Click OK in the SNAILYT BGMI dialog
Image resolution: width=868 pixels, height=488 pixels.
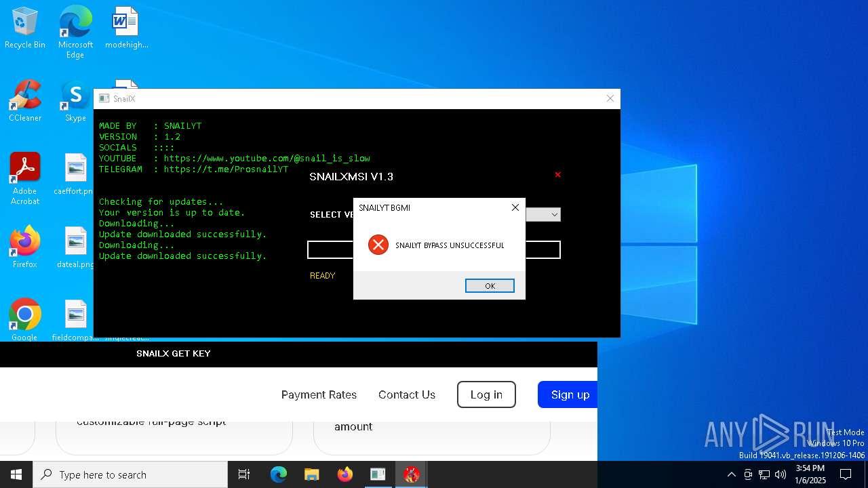tap(490, 286)
